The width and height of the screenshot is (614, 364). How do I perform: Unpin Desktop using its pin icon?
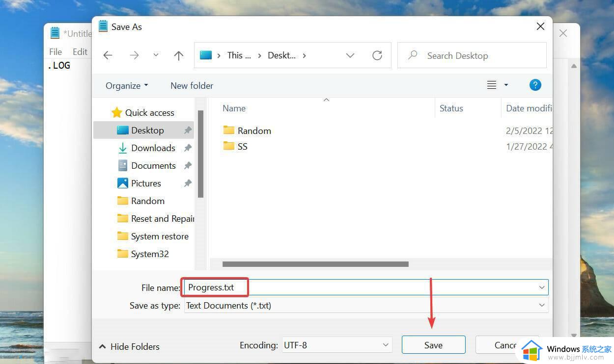click(x=188, y=130)
